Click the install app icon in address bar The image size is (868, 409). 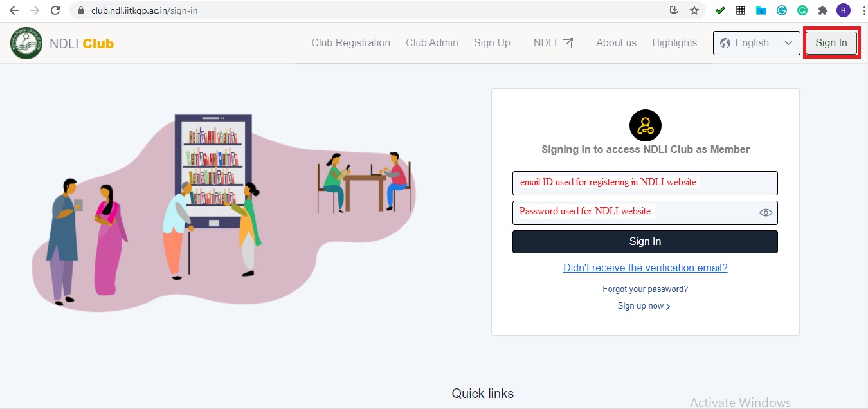674,10
